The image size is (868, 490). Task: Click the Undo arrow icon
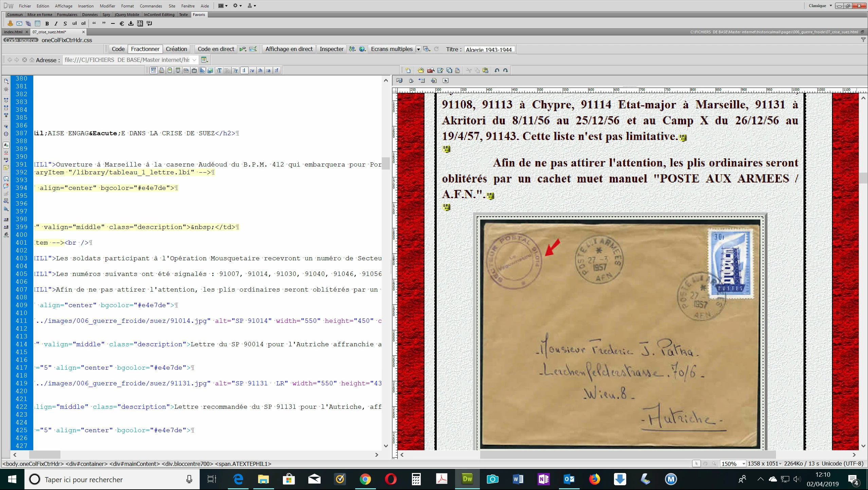tap(497, 70)
